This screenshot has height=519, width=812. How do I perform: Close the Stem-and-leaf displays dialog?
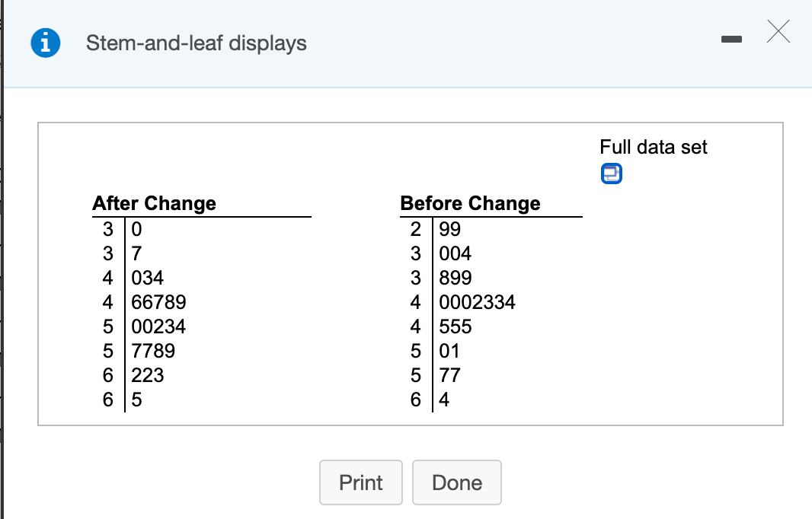(778, 31)
